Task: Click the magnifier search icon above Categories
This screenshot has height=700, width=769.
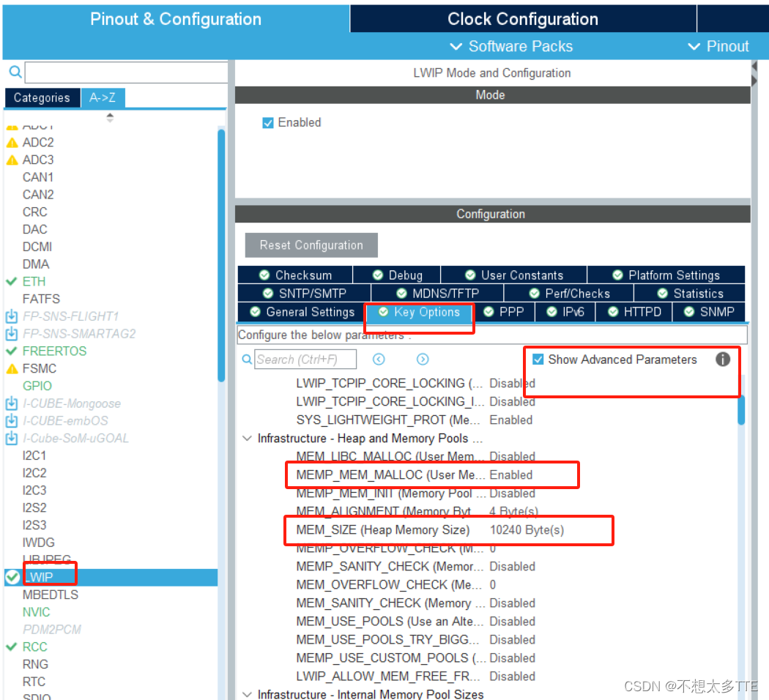Action: click(x=15, y=72)
